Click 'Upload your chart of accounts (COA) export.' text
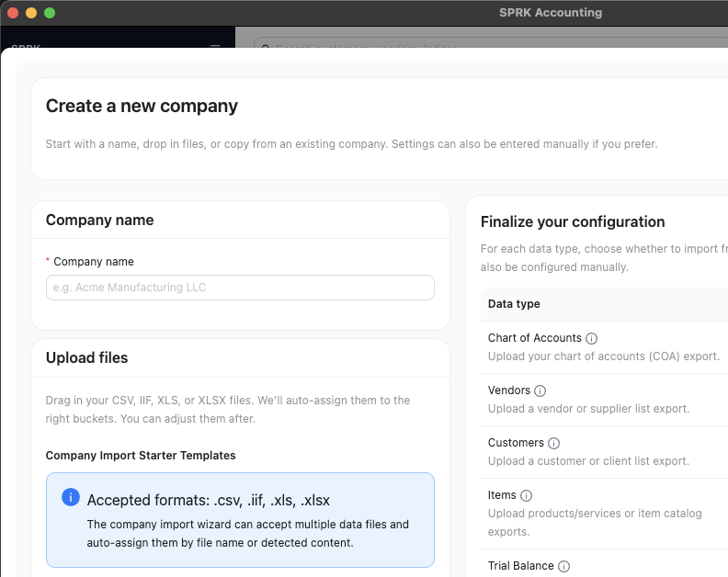Screen dimensions: 728x577 604,356
